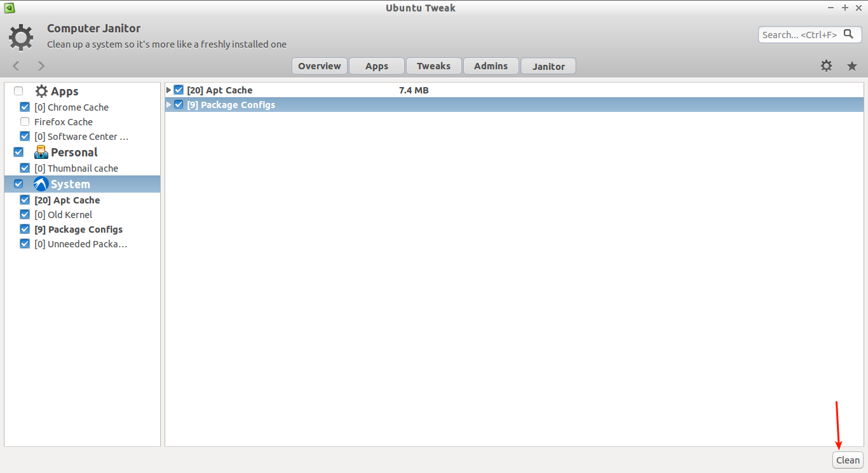
Task: Click the search magnifier icon
Action: [848, 34]
